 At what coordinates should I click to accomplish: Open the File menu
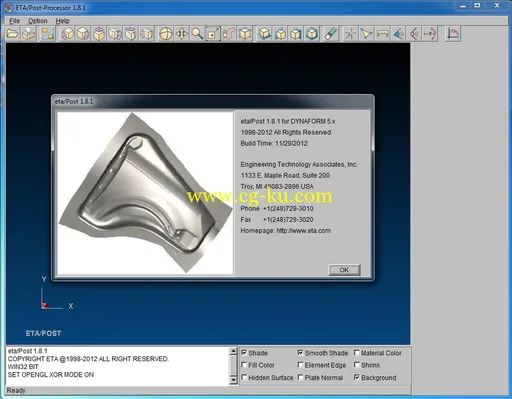point(15,21)
